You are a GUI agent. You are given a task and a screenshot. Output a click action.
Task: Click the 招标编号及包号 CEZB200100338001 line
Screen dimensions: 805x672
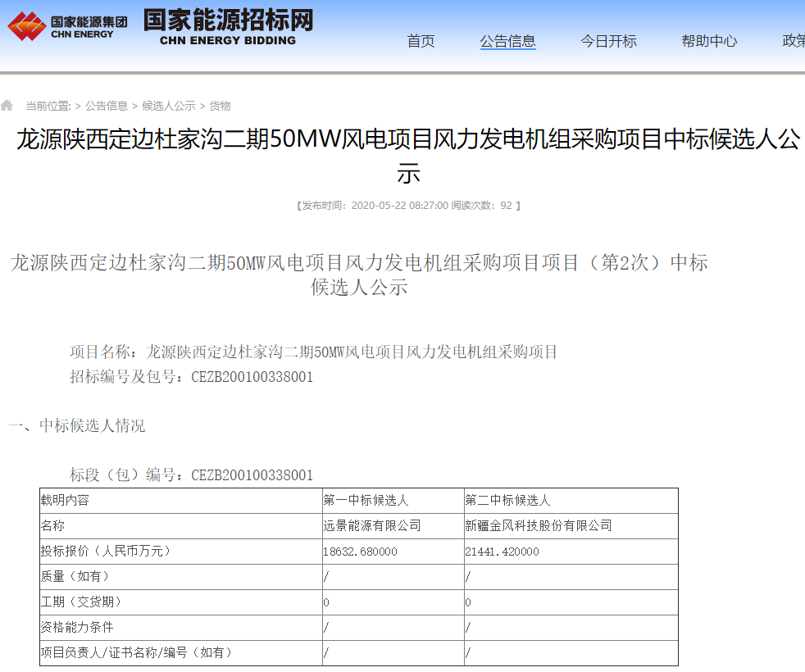point(192,377)
